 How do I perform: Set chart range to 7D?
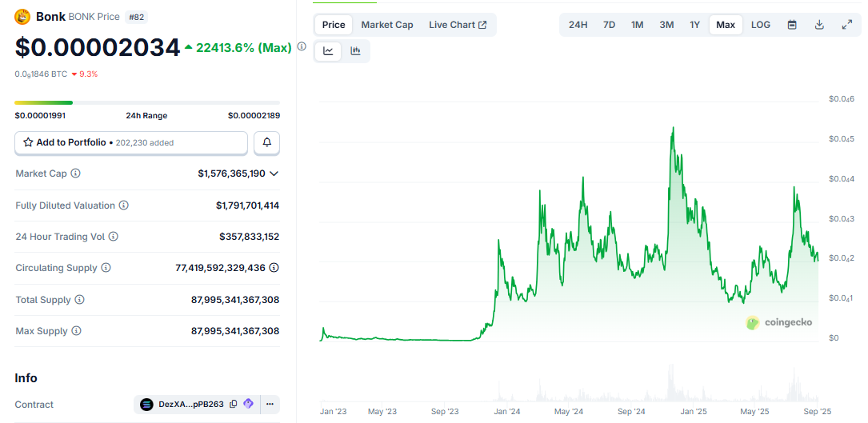[x=609, y=25]
